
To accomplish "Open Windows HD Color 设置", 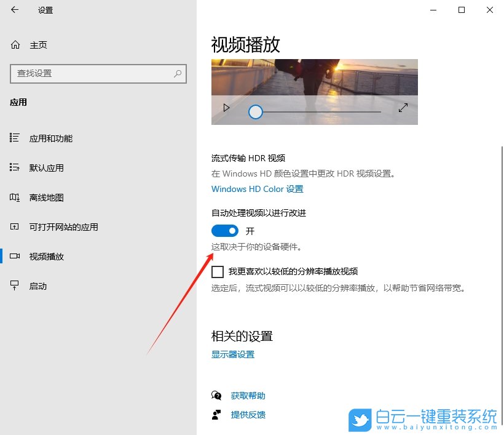I will (257, 189).
